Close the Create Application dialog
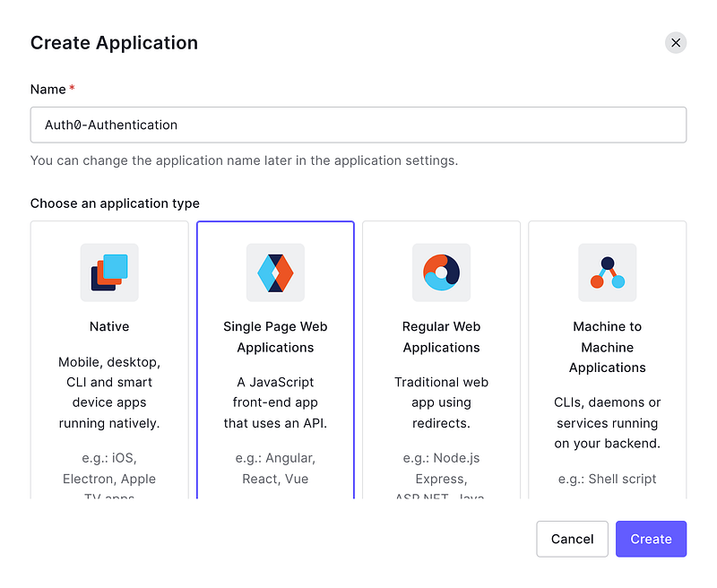This screenshot has height=588, width=717. pyautogui.click(x=676, y=42)
